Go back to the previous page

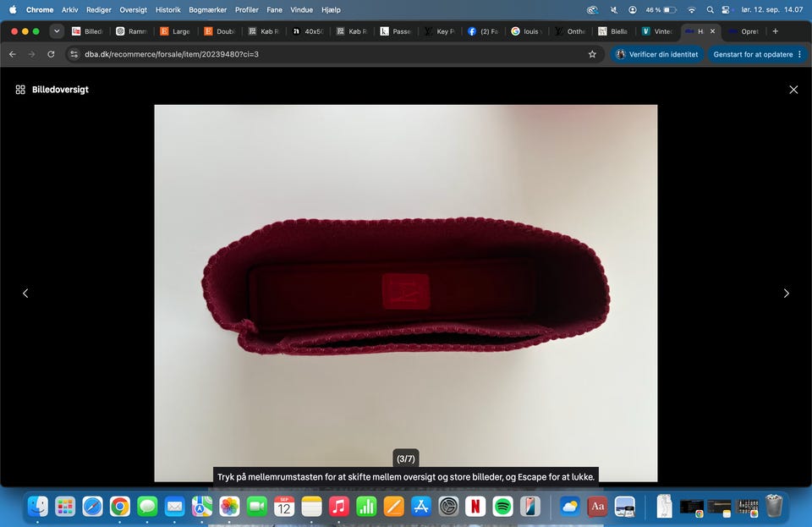coord(13,54)
